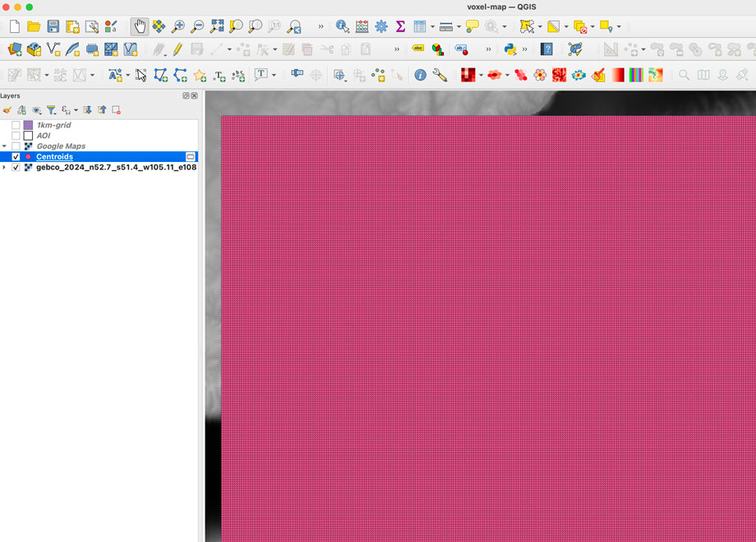This screenshot has height=542, width=756.
Task: Toggle the Google Maps layer checkbox
Action: (16, 146)
